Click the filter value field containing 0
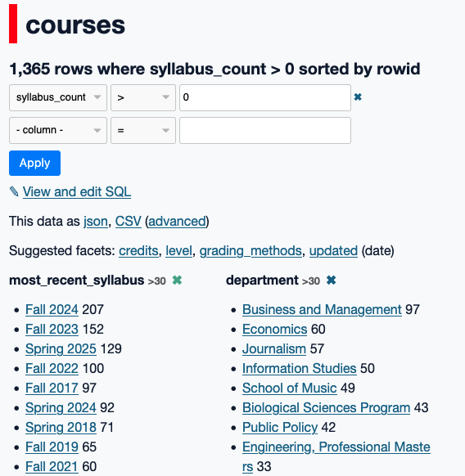 265,98
